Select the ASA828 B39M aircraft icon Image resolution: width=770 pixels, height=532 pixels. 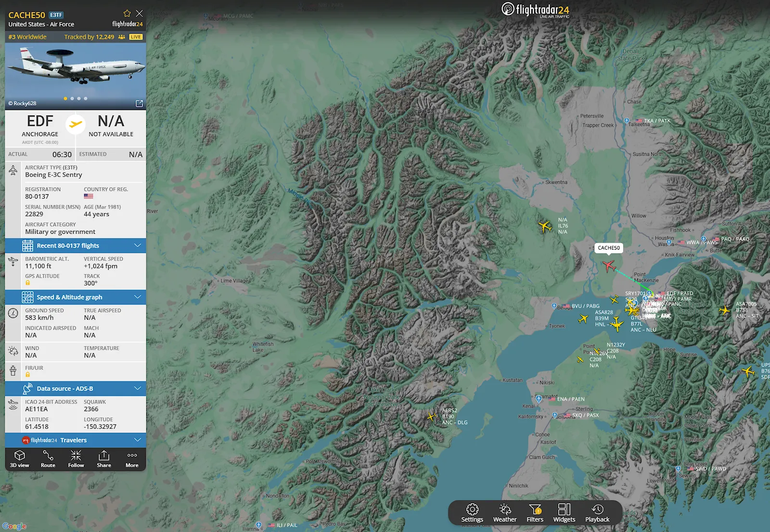(583, 318)
